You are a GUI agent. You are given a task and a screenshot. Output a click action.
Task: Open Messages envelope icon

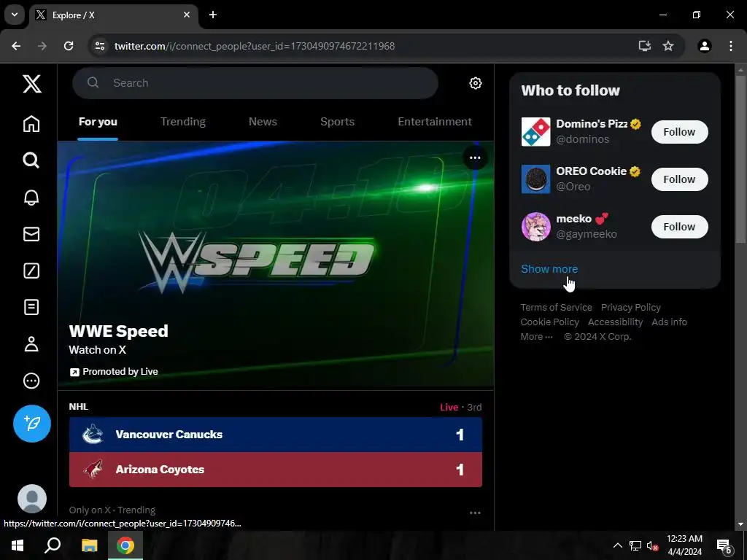(x=31, y=234)
